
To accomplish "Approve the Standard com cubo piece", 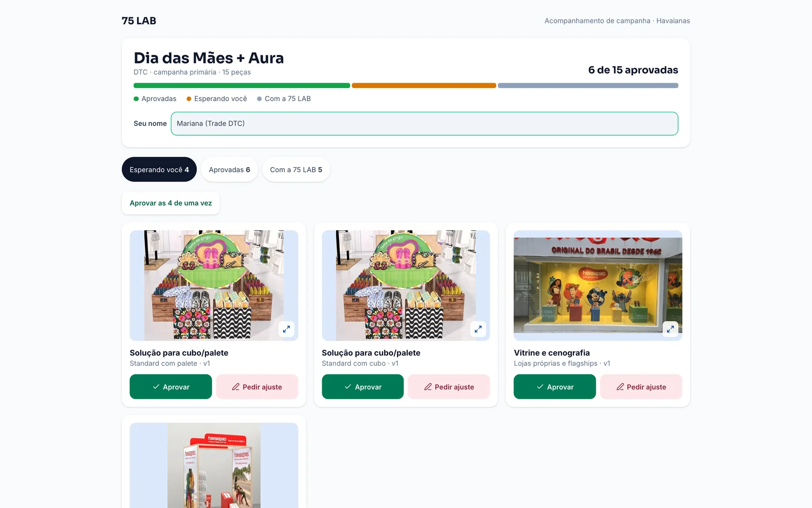I will (x=363, y=387).
